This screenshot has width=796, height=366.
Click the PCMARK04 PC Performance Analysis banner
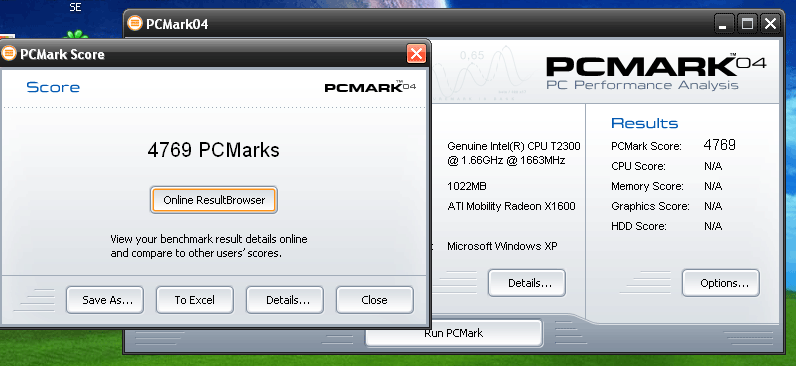[655, 73]
